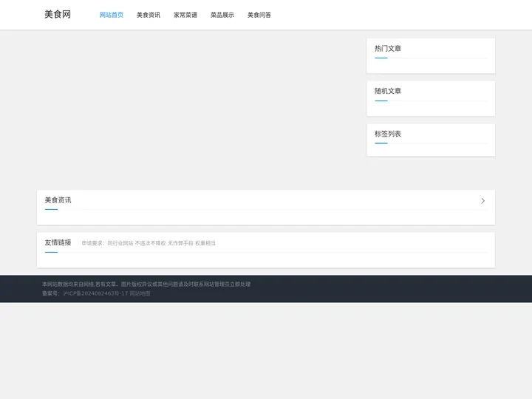Open the 网站地图 footer link
532x399 pixels.
pos(140,293)
